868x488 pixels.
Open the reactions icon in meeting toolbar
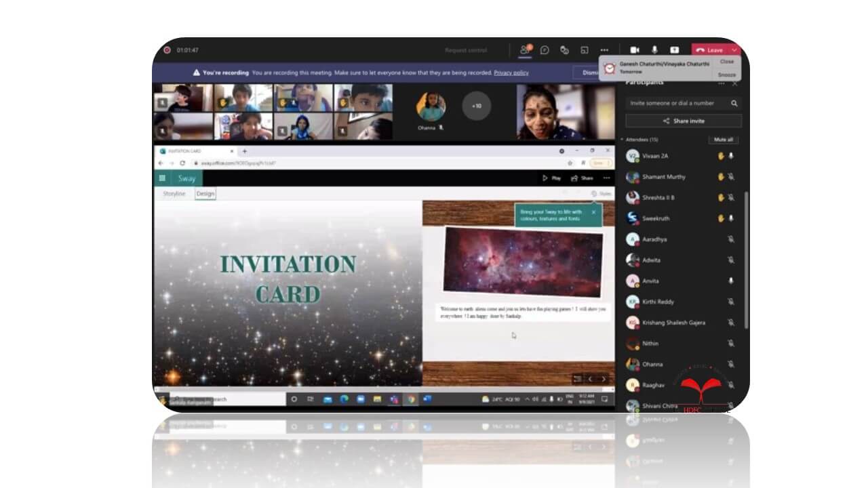[564, 50]
